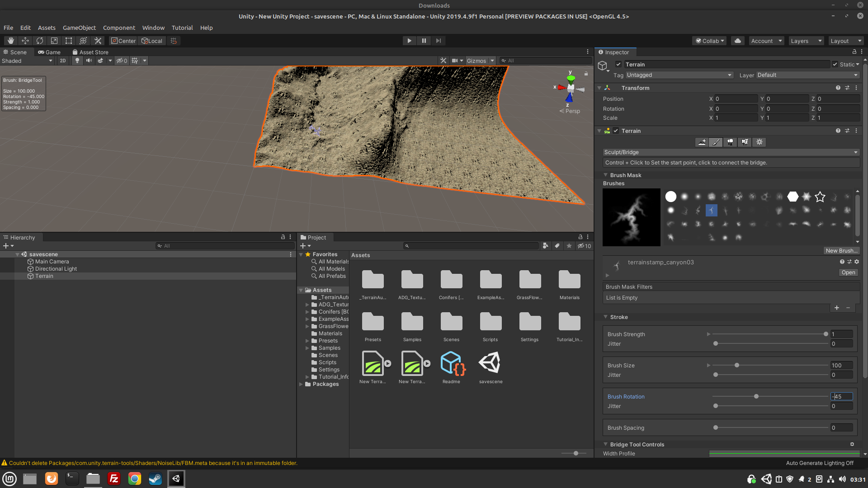Switch to the Asset Store tab

[90, 52]
